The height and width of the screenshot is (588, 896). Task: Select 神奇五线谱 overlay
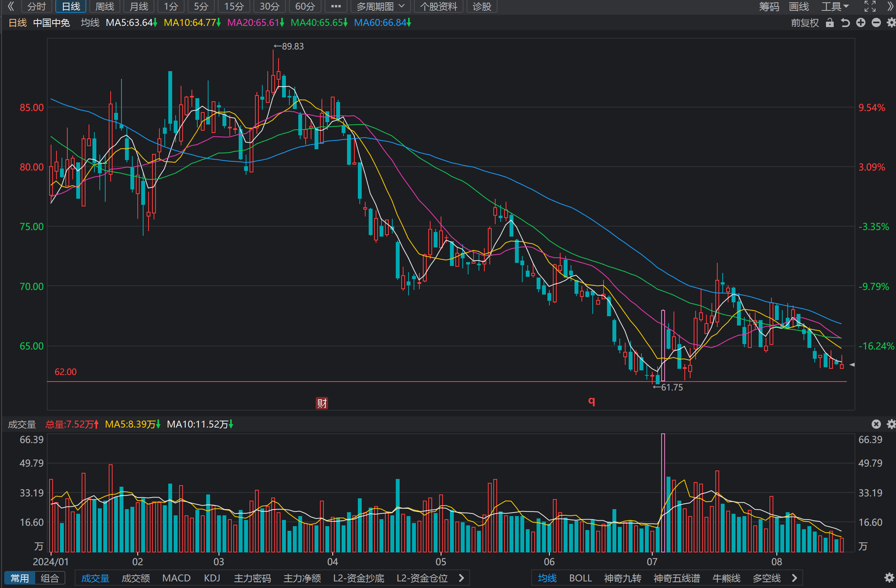(x=677, y=578)
